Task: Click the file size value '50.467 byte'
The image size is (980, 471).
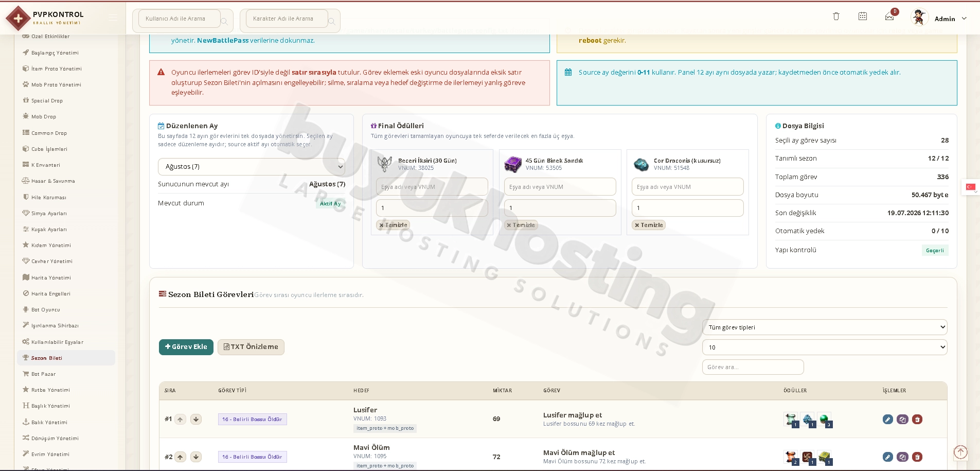Action: coord(930,195)
